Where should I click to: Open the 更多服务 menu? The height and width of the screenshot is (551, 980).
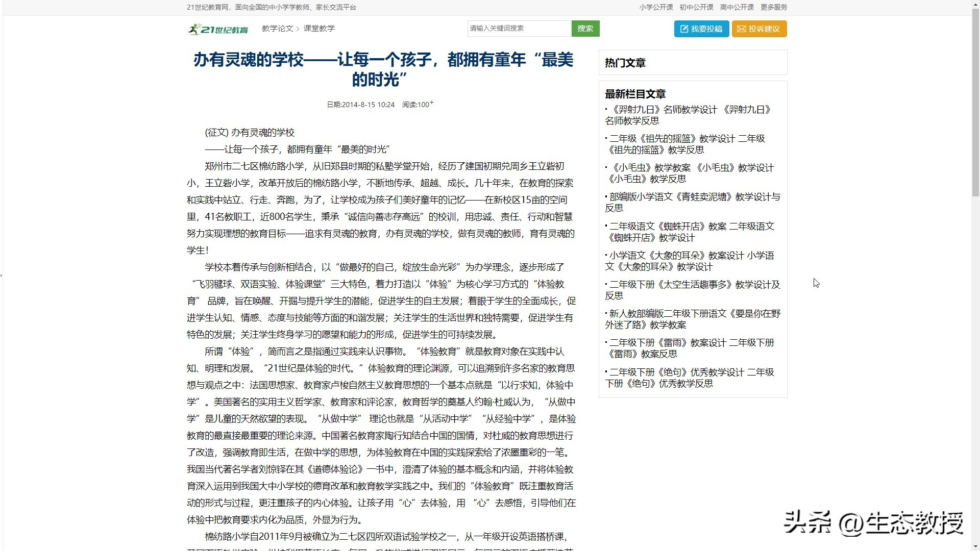pos(774,7)
